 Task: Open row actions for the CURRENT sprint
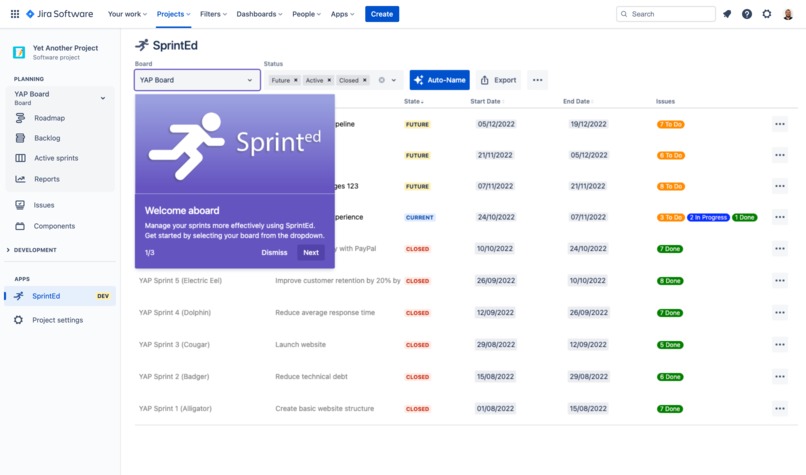coord(780,217)
